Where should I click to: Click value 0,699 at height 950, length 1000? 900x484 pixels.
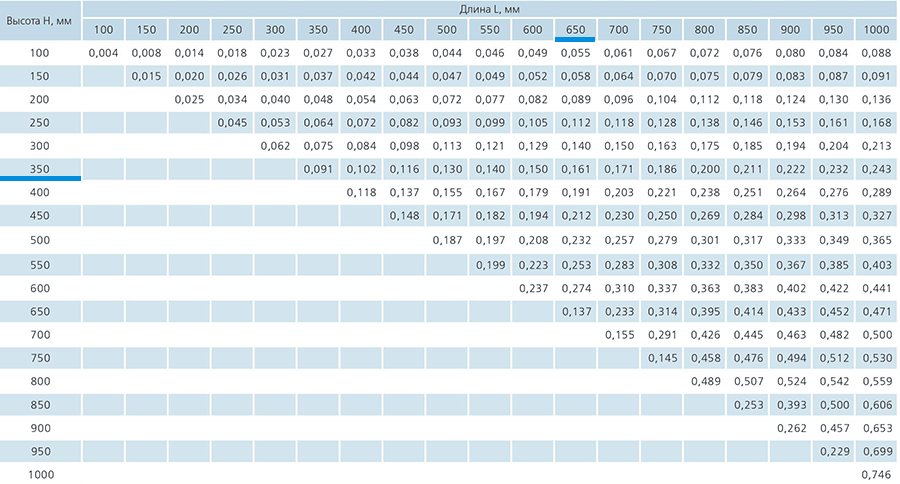click(877, 451)
